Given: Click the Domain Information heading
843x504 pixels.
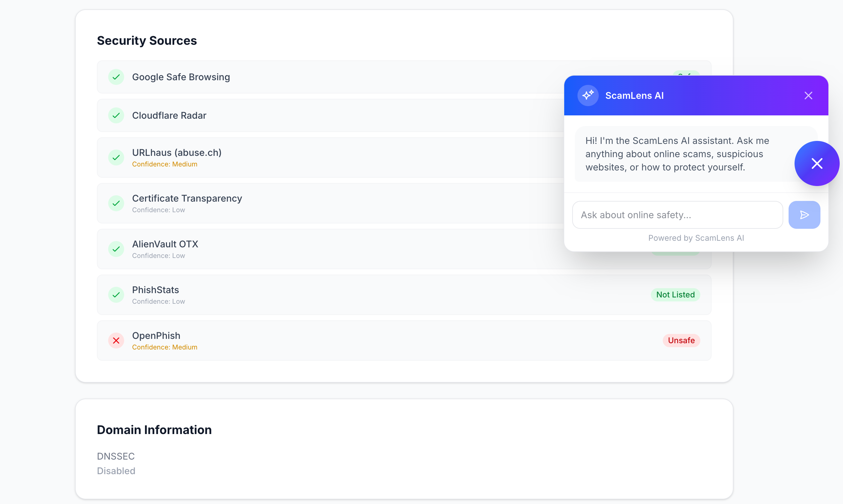Looking at the screenshot, I should [154, 430].
